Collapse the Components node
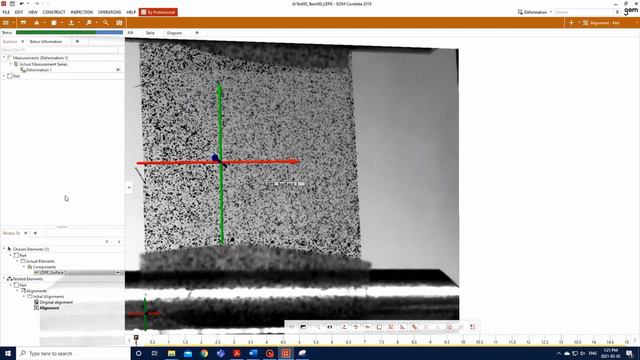This screenshot has width=640, height=360. (x=24, y=267)
